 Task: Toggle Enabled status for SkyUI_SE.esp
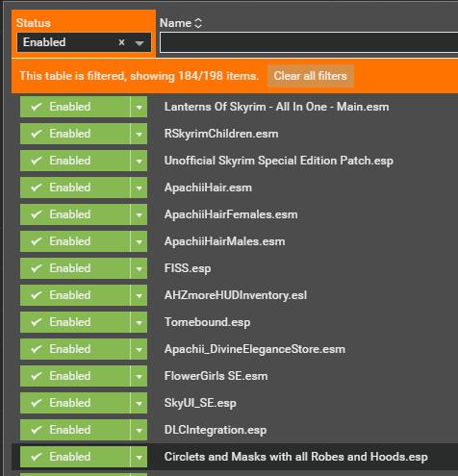pos(75,403)
